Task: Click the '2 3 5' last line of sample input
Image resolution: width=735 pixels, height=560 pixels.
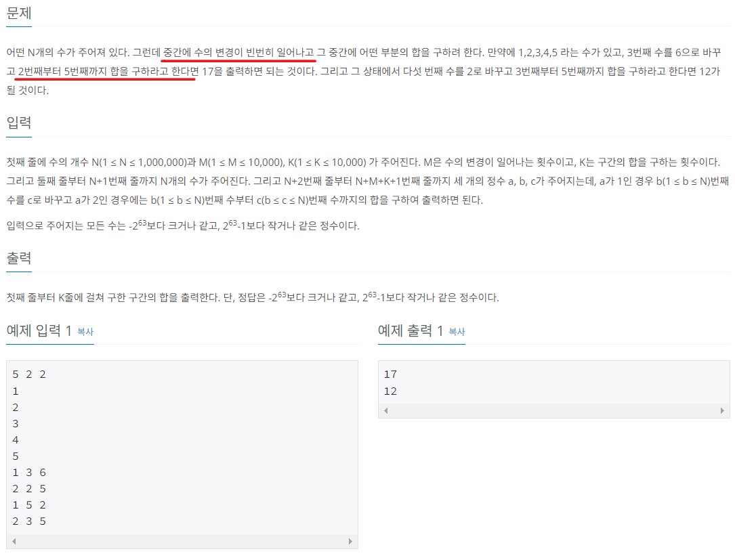Action: pos(29,521)
